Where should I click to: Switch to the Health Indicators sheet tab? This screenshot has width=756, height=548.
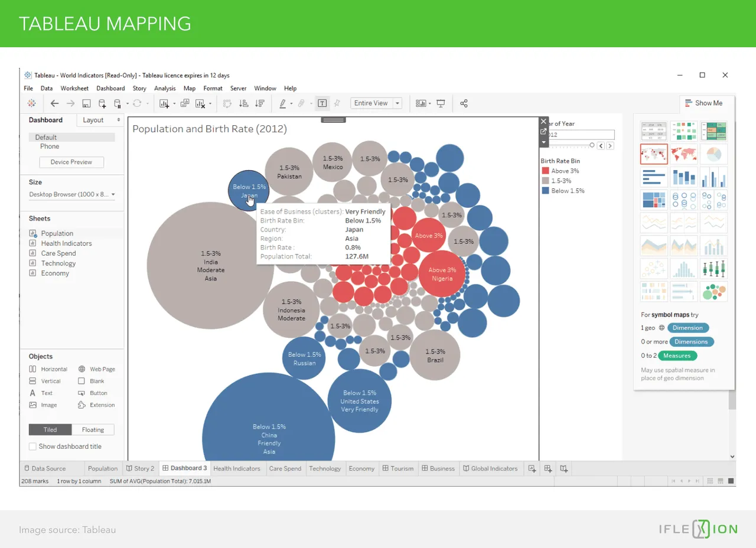236,469
